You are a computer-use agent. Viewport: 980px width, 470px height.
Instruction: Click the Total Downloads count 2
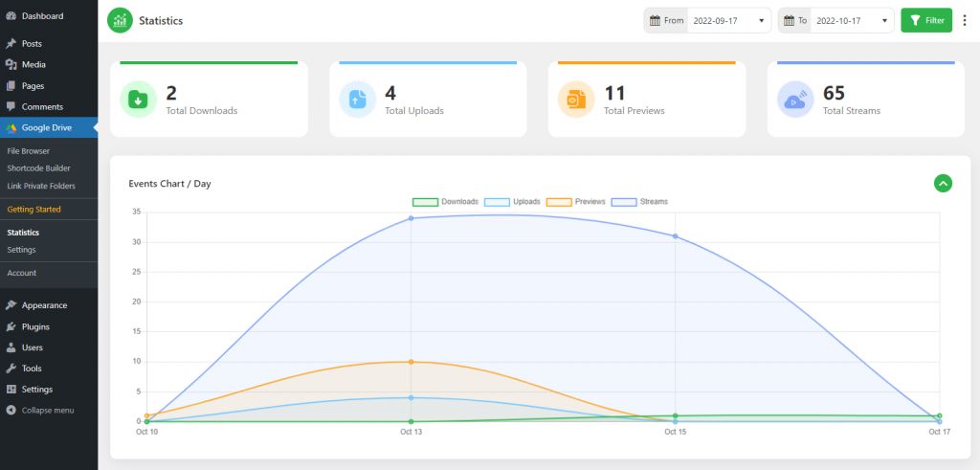[171, 93]
